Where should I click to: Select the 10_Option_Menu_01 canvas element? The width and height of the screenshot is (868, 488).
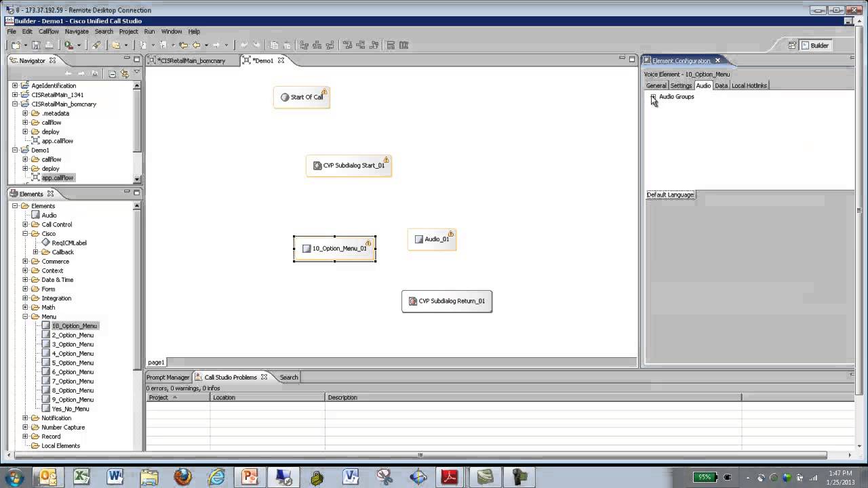tap(334, 248)
